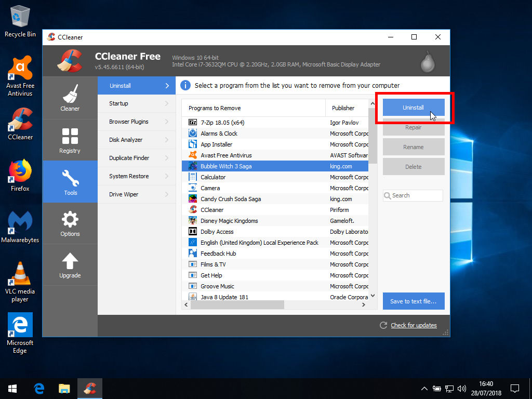Click the Disney Magic Kingdoms icon
This screenshot has width=532, height=399.
[x=193, y=220]
